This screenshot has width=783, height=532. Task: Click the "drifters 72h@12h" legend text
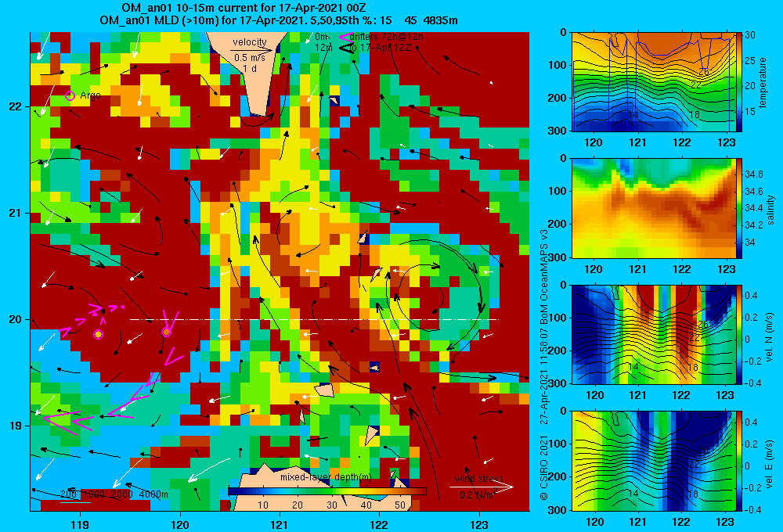[387, 37]
